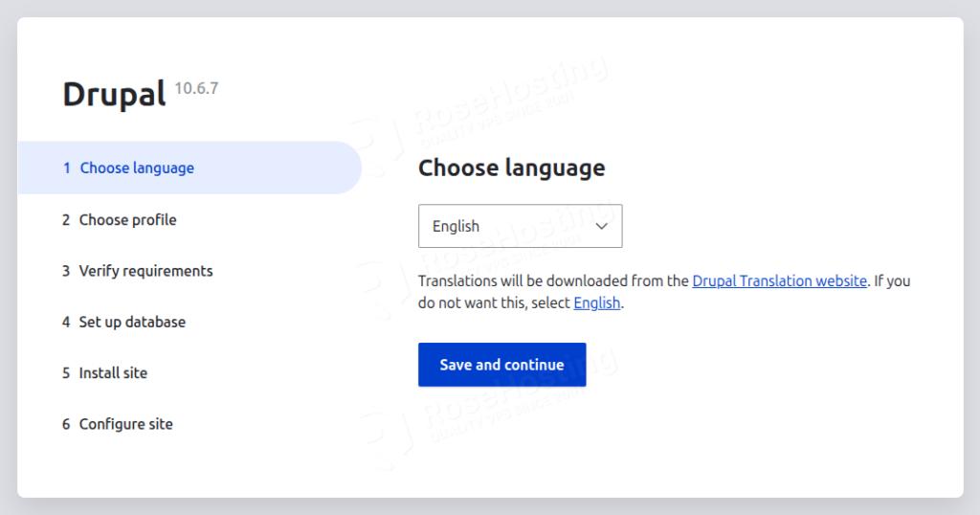Viewport: 980px width, 515px height.
Task: Select the Choose language step
Action: pos(189,168)
